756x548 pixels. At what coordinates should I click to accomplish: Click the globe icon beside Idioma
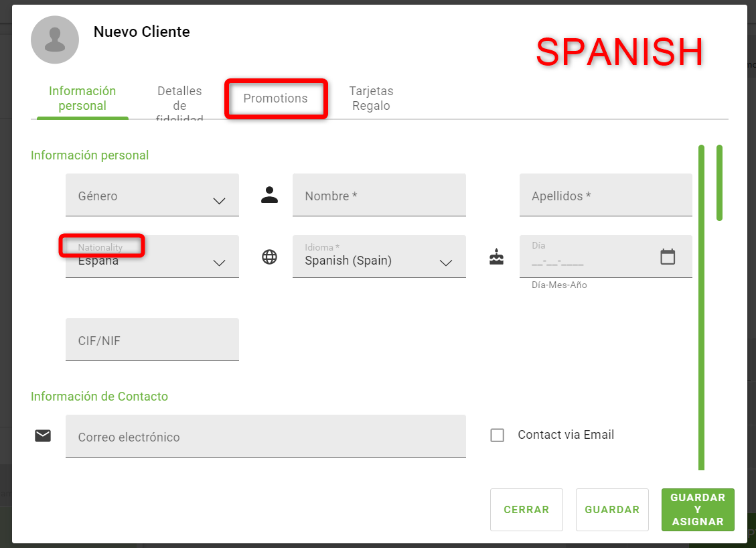(269, 257)
